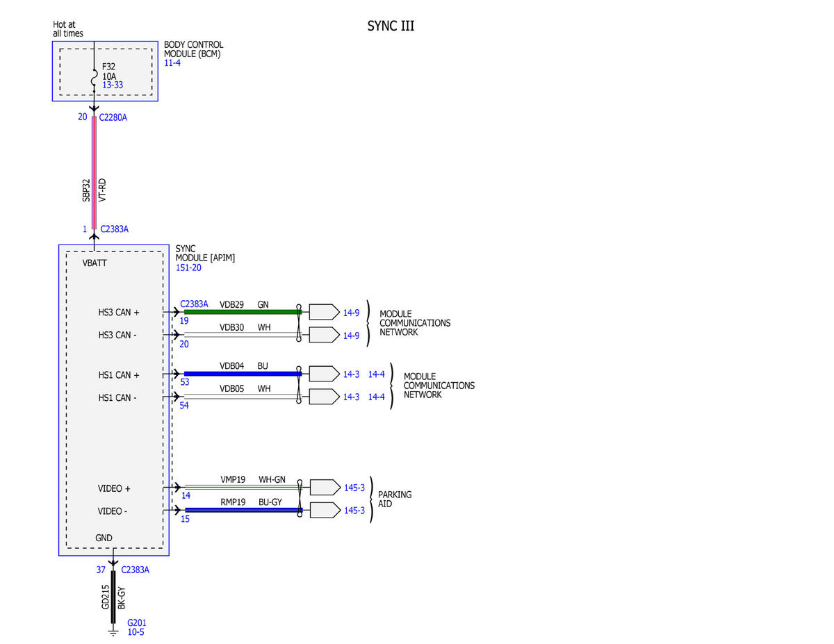
Task: Click the SBP32 circuit label
Action: click(x=86, y=190)
